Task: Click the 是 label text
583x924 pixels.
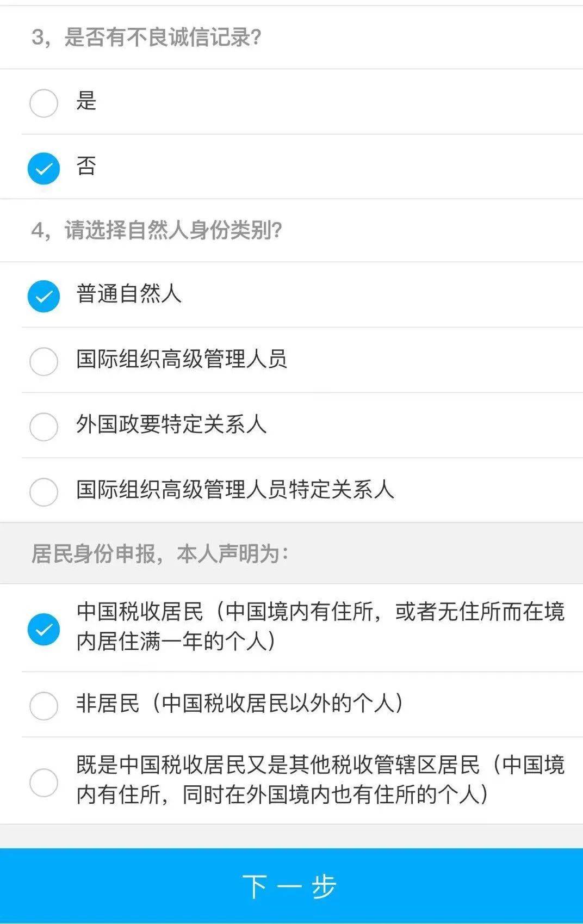Action: [x=86, y=101]
